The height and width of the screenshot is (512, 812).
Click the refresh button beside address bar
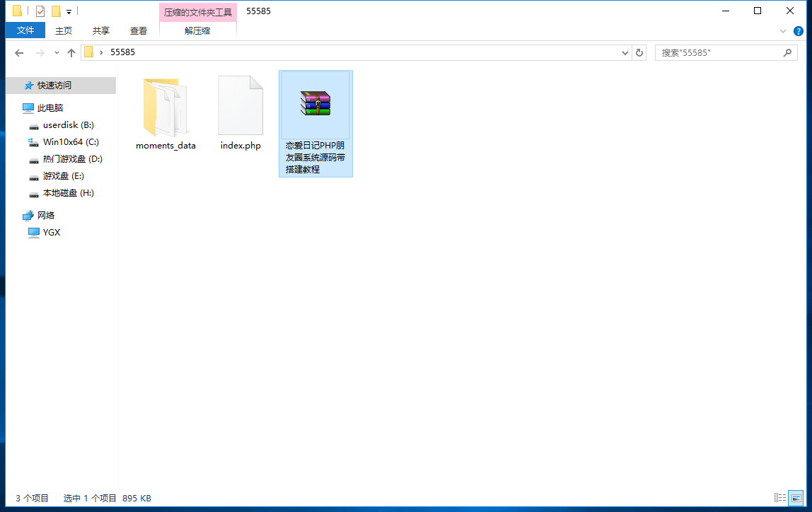639,52
